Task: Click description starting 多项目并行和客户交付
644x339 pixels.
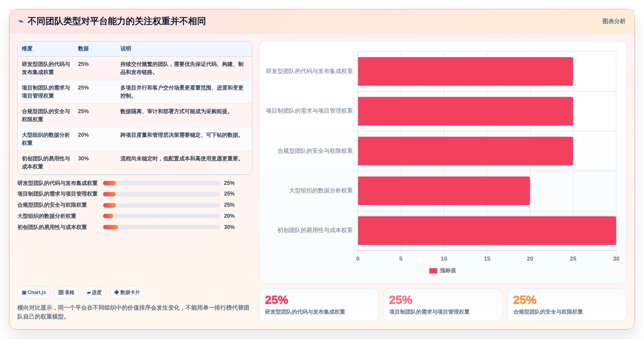Action: click(x=182, y=92)
